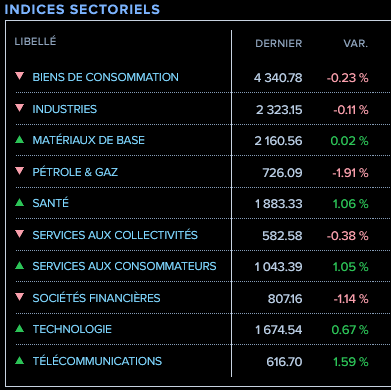391x390 pixels.
Task: Open the Pétrole & Gaz sector link
Action: click(75, 172)
